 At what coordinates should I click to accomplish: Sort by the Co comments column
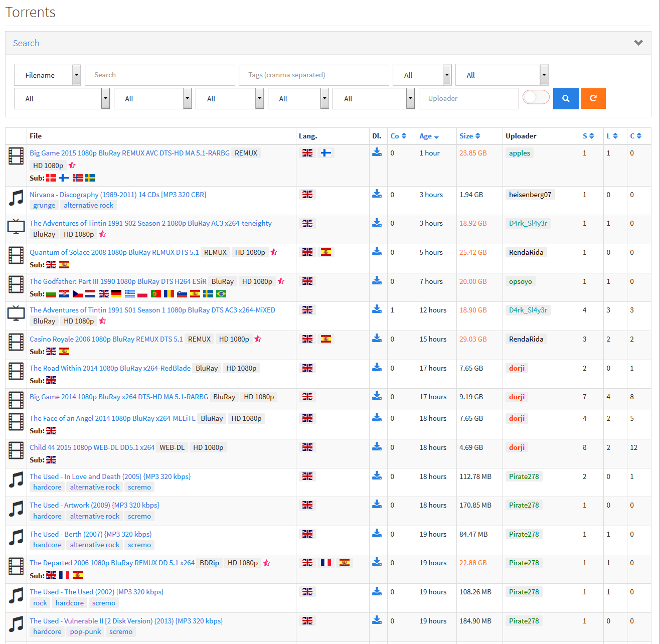(398, 136)
